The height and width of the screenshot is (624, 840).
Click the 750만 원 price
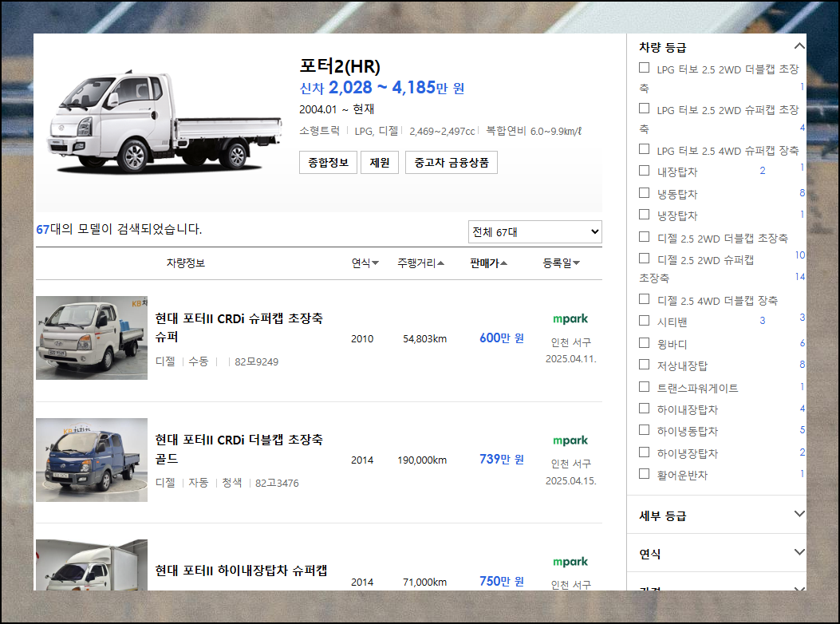(502, 581)
